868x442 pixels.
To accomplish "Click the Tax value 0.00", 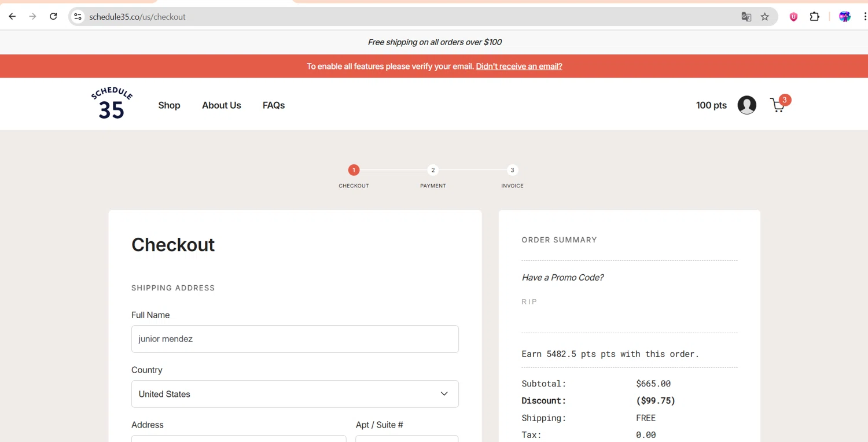I will click(x=646, y=435).
